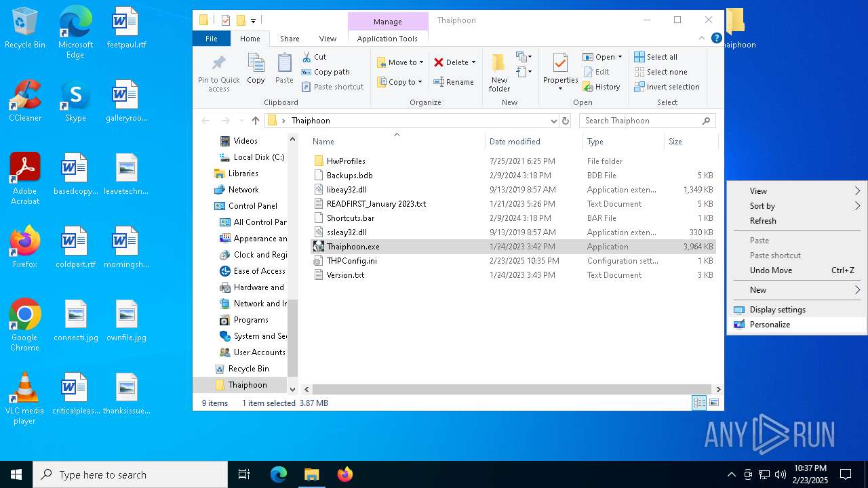The image size is (868, 488).
Task: Choose Undo Move from context menu
Action: 797,270
